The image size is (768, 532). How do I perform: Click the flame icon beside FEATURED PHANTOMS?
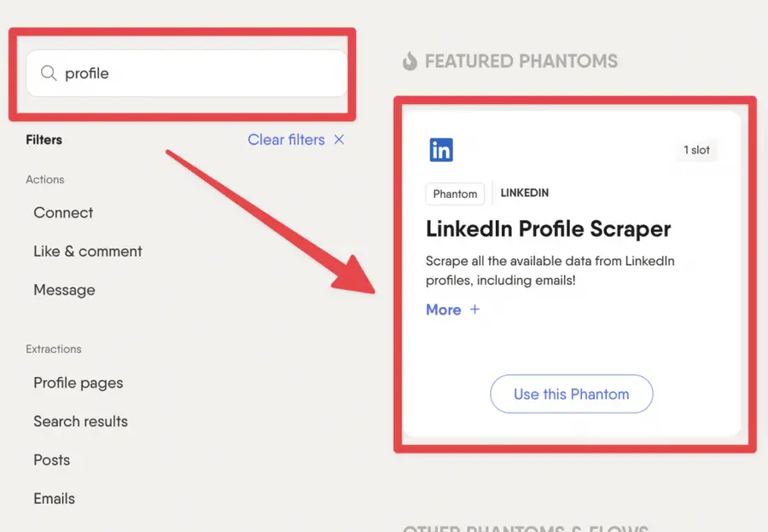(x=409, y=61)
